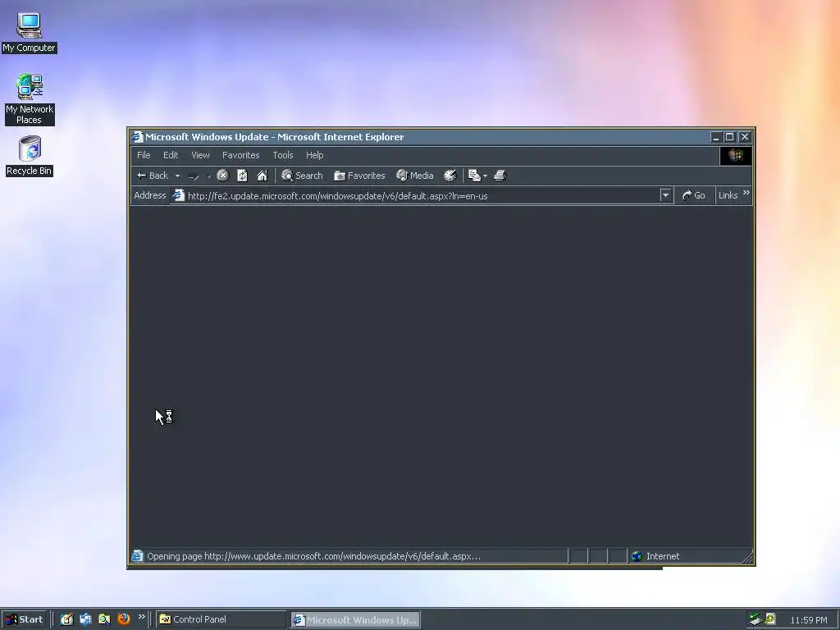Image resolution: width=840 pixels, height=630 pixels.
Task: Go to the Home page icon
Action: tap(262, 176)
